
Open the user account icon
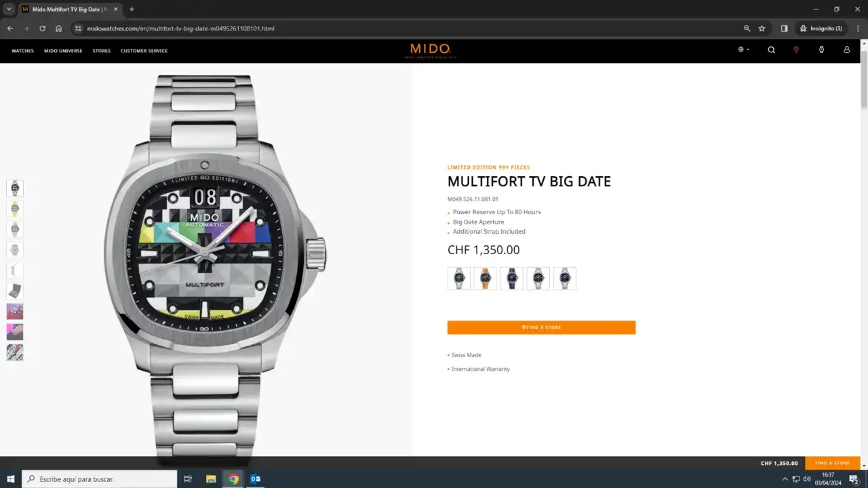[x=846, y=49]
